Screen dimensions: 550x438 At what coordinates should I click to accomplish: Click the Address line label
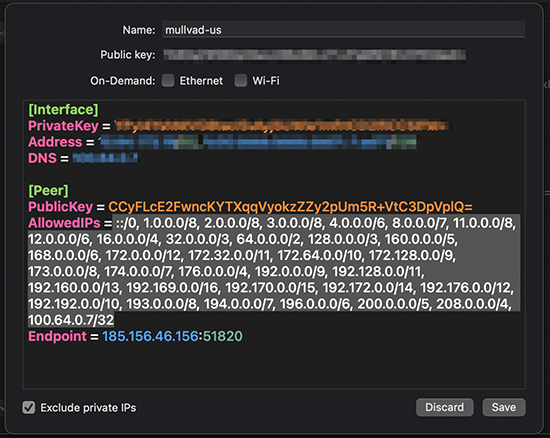[55, 142]
